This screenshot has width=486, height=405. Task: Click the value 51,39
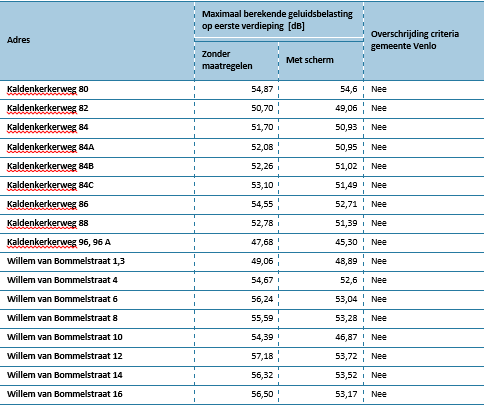click(x=346, y=223)
